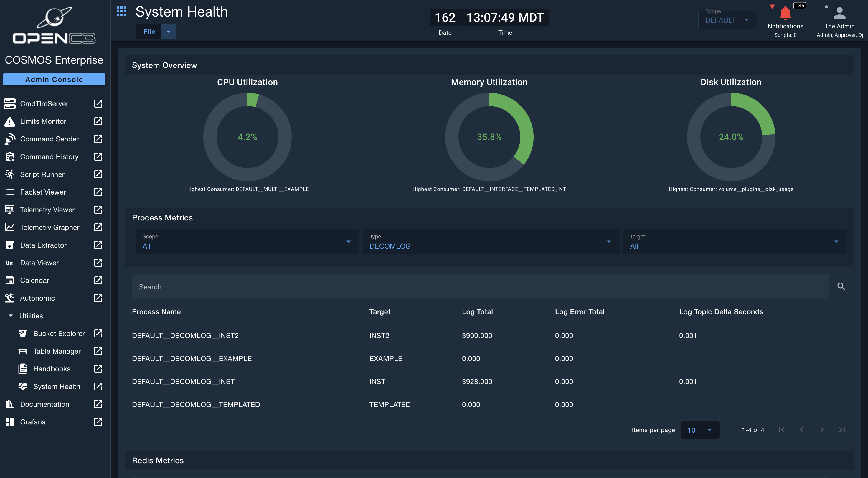
Task: Open the Process Metrics Target dropdown
Action: point(735,241)
